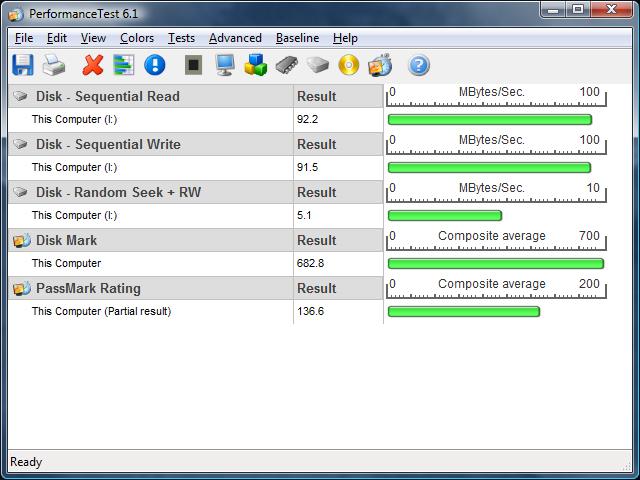
Task: Open the bar chart results view icon
Action: [124, 65]
